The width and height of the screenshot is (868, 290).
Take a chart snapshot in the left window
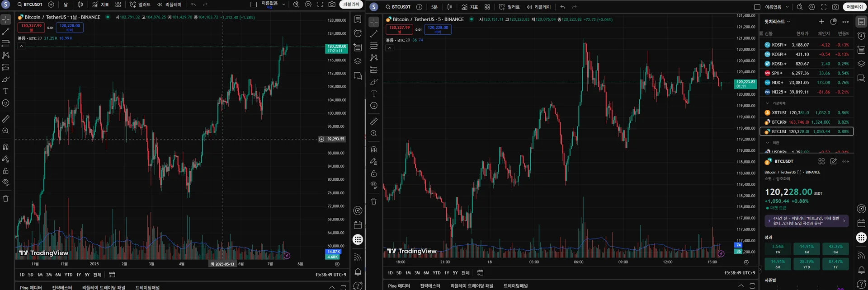[332, 5]
